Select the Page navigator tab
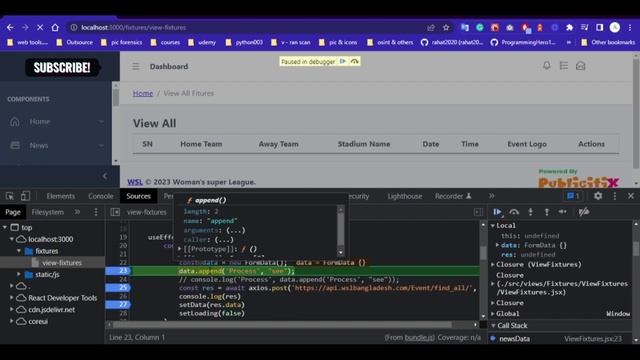This screenshot has width=640, height=360. point(13,212)
